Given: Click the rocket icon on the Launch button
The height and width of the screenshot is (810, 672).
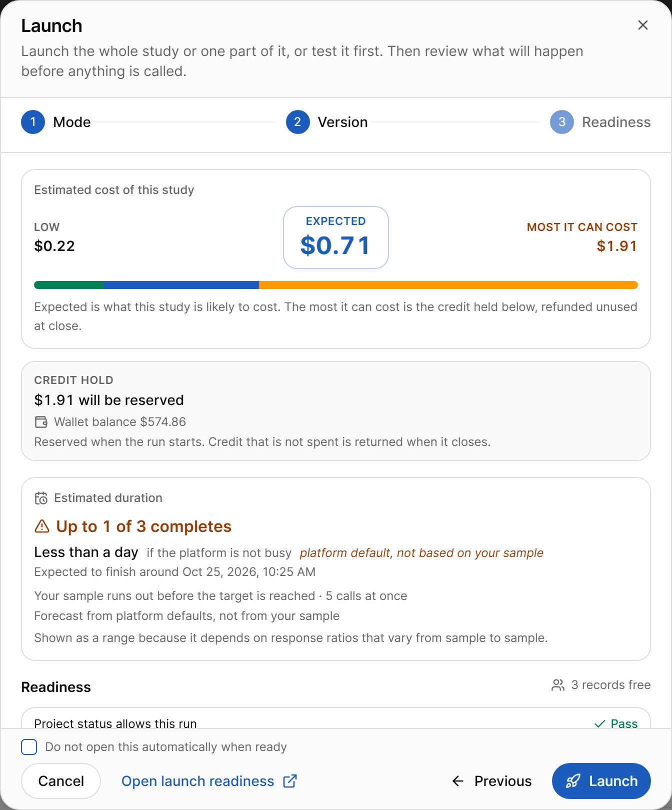Looking at the screenshot, I should coord(573,781).
